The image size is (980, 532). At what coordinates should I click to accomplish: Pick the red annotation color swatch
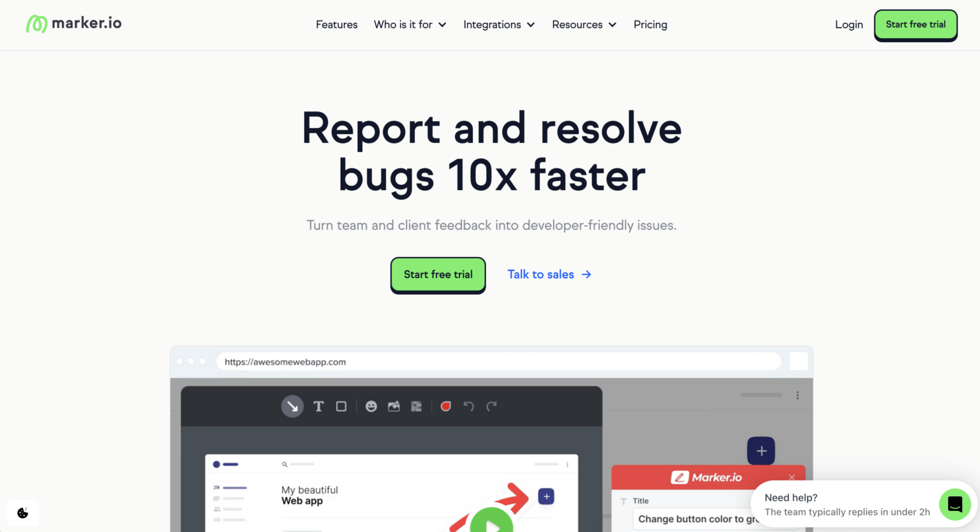coord(446,406)
